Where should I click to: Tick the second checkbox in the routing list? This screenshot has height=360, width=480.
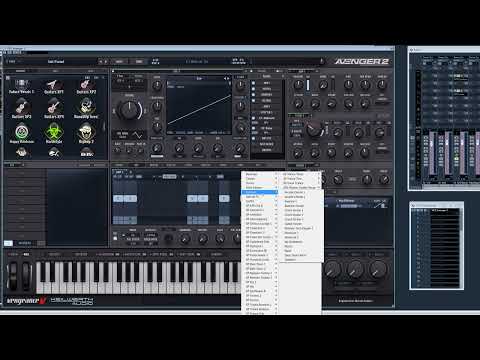[x=253, y=89]
